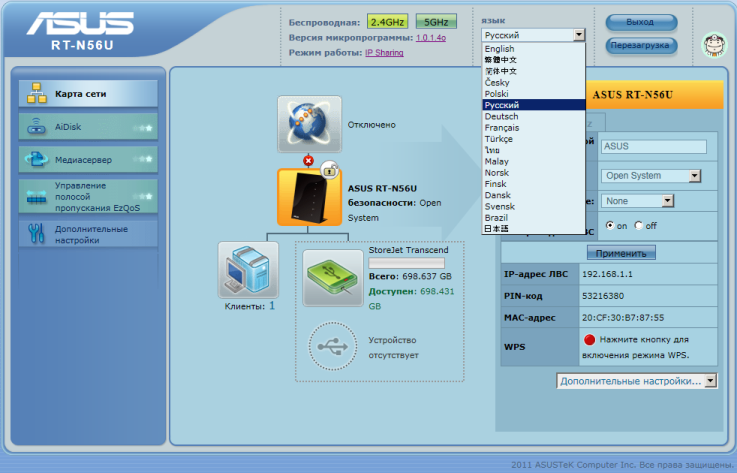Select Deutsch in language list
The image size is (737, 473).
pos(533,116)
